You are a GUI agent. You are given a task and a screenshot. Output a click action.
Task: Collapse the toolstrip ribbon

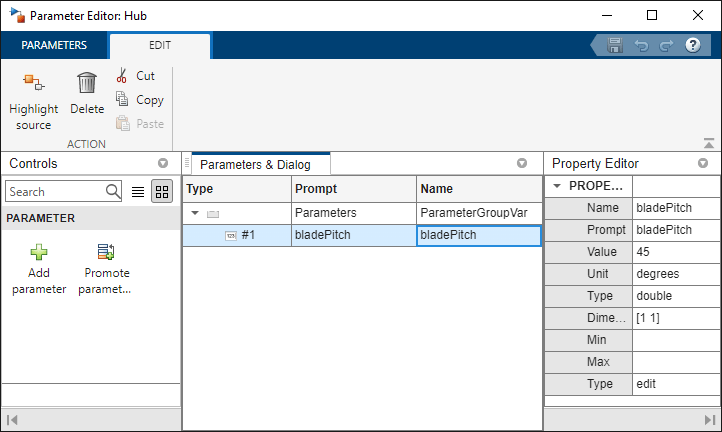pyautogui.click(x=709, y=143)
